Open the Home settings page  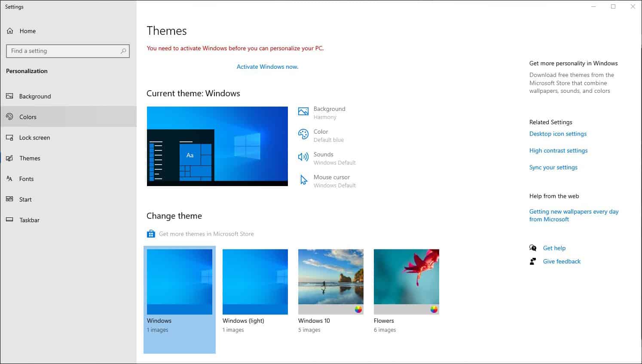[68, 31]
